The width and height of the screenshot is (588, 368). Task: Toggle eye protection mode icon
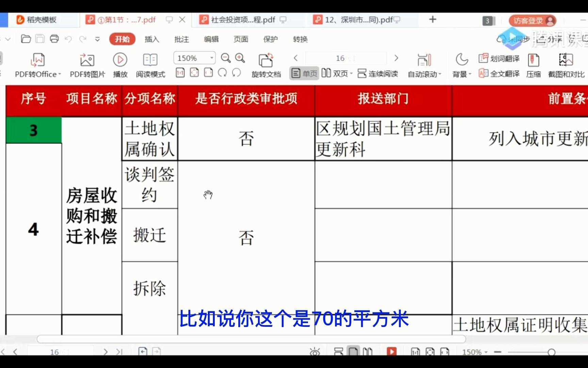click(315, 352)
